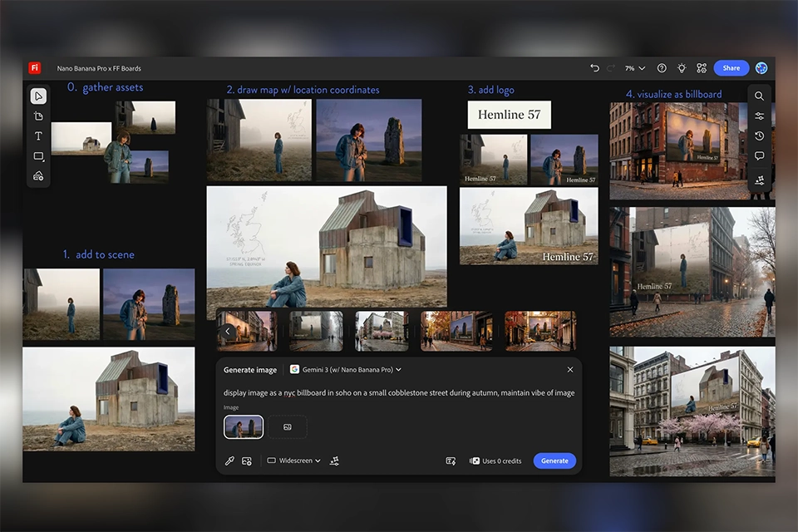The width and height of the screenshot is (798, 532).
Task: Open the version history clock icon
Action: pyautogui.click(x=760, y=136)
